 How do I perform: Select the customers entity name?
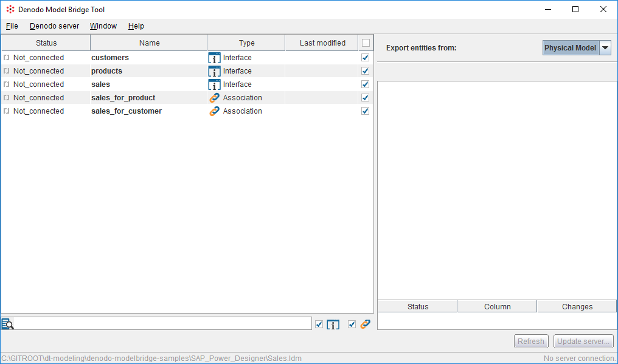(110, 58)
